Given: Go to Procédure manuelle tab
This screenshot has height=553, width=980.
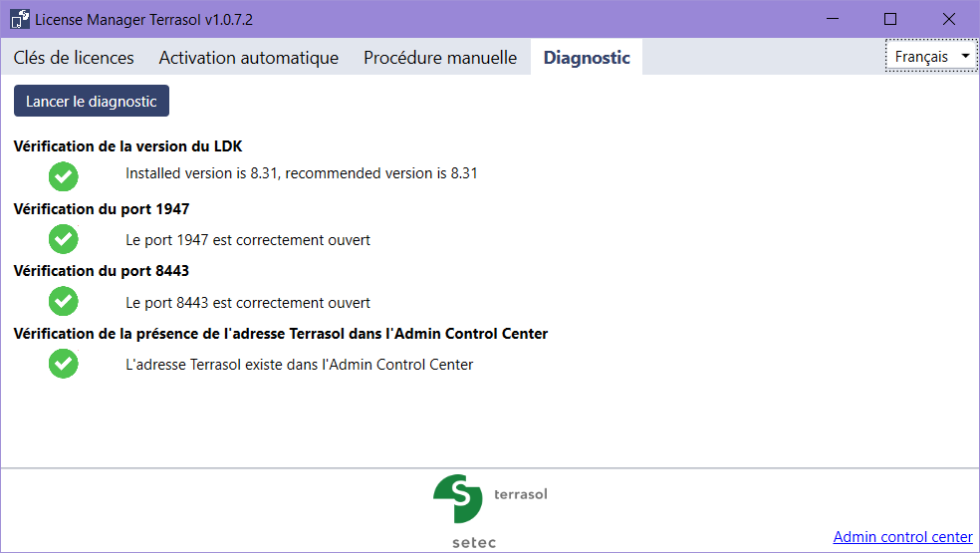Looking at the screenshot, I should tap(440, 58).
